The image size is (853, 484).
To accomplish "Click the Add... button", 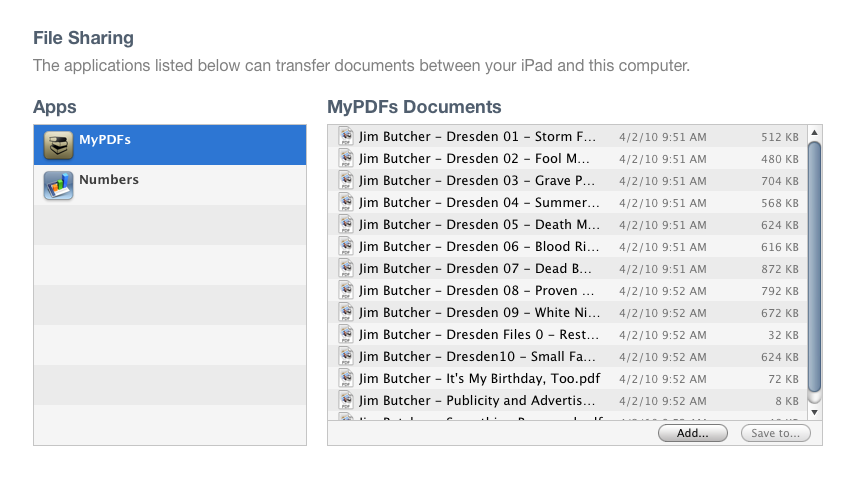I will tap(693, 433).
